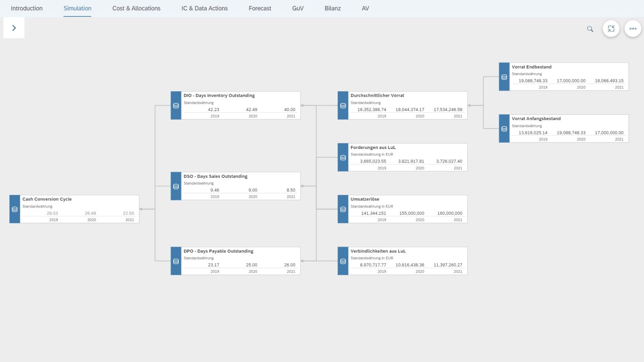Click the Verbindlichkeiten aus LuL node title
Image resolution: width=644 pixels, height=362 pixels.
coord(378,251)
